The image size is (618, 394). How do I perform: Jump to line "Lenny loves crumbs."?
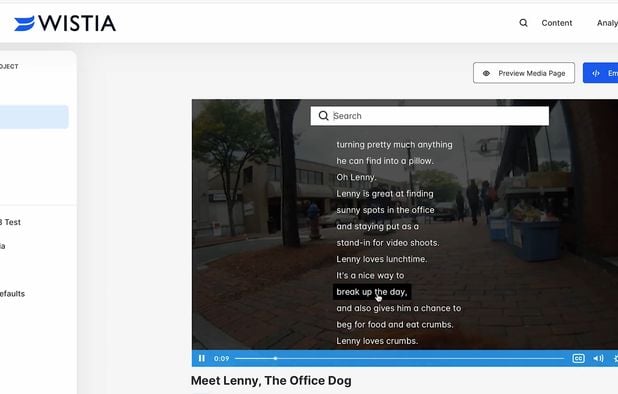coord(377,341)
